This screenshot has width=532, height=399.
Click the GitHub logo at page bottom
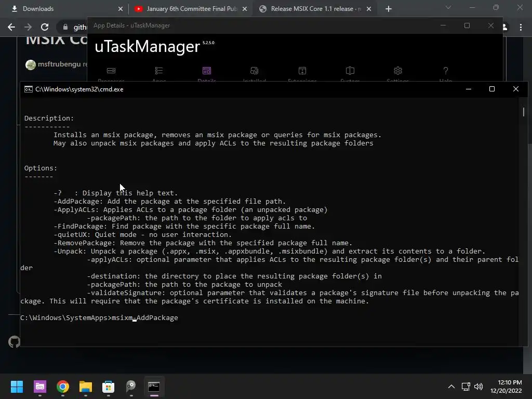[14, 342]
